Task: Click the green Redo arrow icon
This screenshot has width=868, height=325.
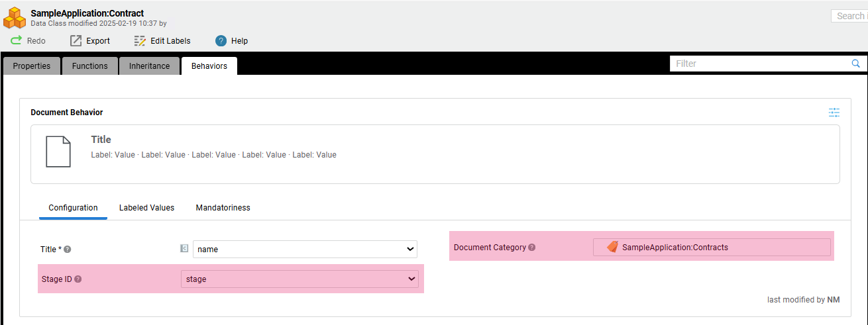Action: pos(17,40)
